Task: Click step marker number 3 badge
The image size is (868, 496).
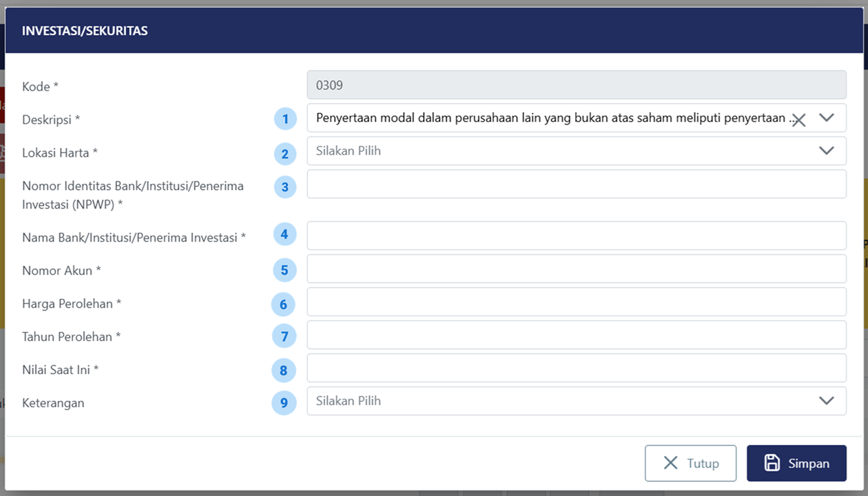Action: tap(285, 187)
